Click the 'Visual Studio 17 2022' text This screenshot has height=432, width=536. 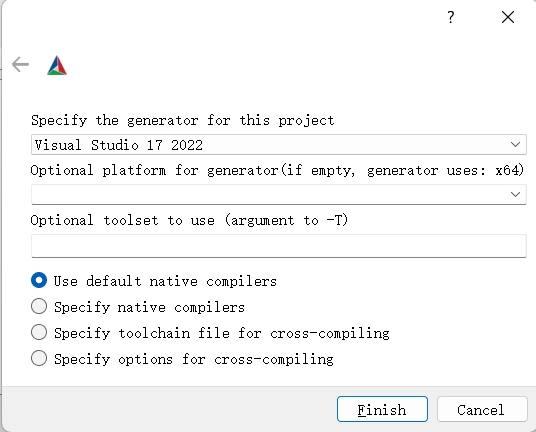click(x=119, y=145)
